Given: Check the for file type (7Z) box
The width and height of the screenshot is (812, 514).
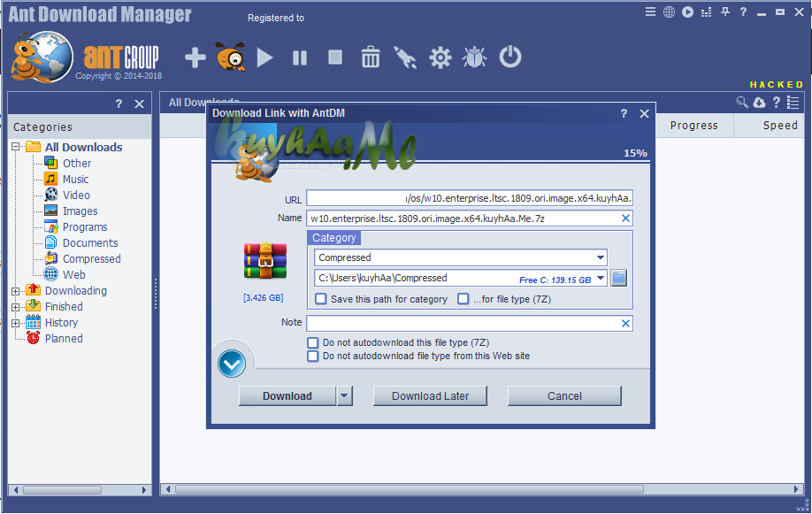Looking at the screenshot, I should pyautogui.click(x=463, y=299).
